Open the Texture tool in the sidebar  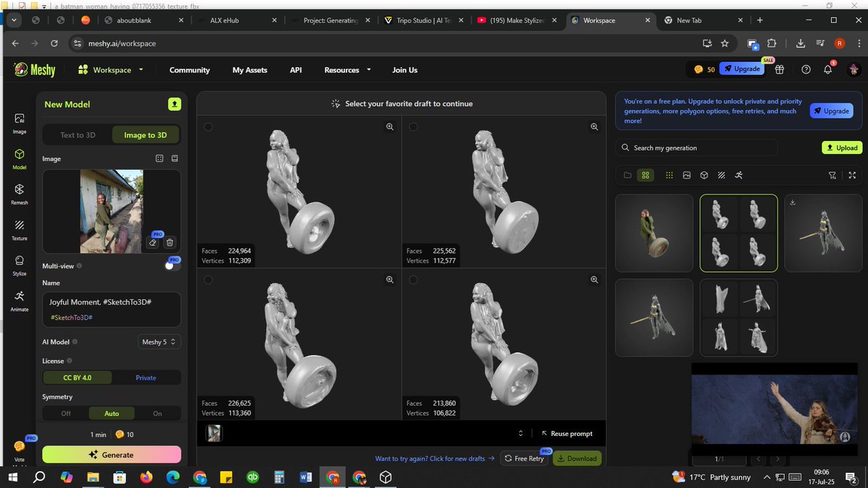[20, 228]
